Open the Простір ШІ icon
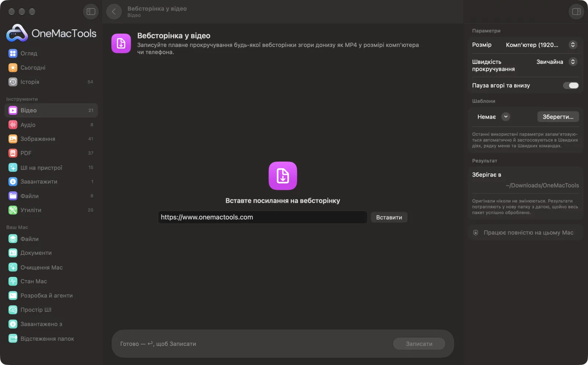Screen dimensions: 588x365 tap(13, 310)
